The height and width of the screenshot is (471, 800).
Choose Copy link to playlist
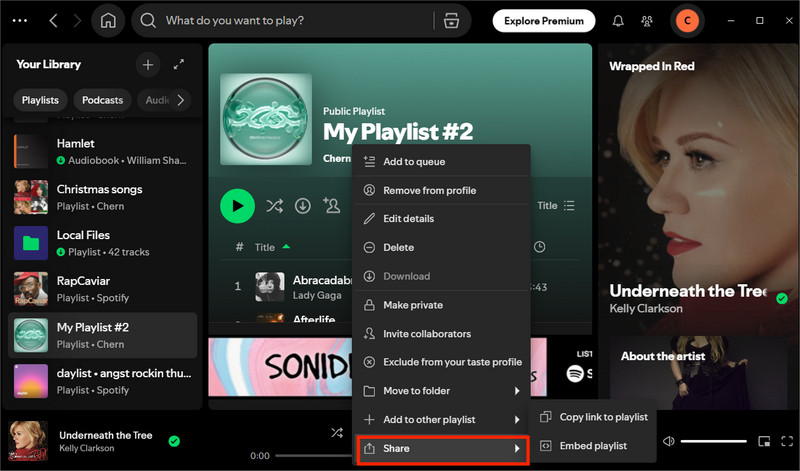pos(593,417)
